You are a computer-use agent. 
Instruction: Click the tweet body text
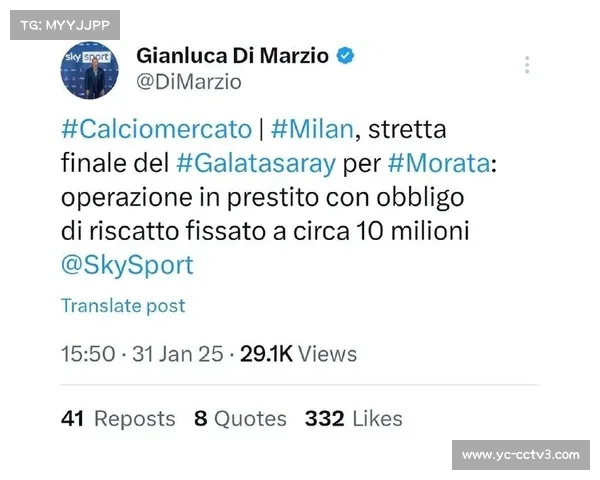279,197
